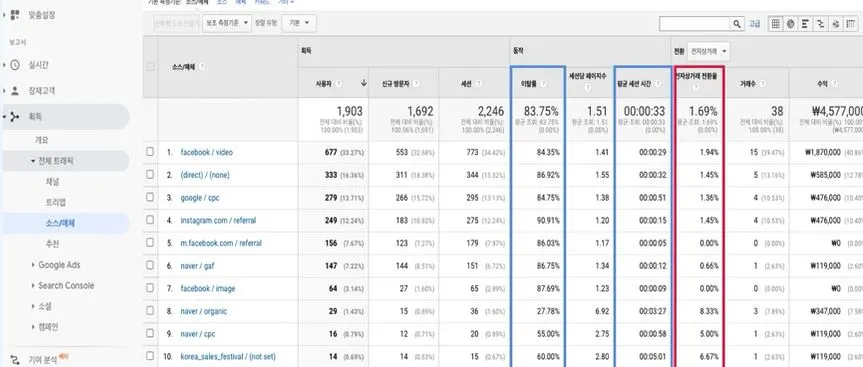Open the naver / organic source link
Viewport: 863px width, 367px height.
204,311
